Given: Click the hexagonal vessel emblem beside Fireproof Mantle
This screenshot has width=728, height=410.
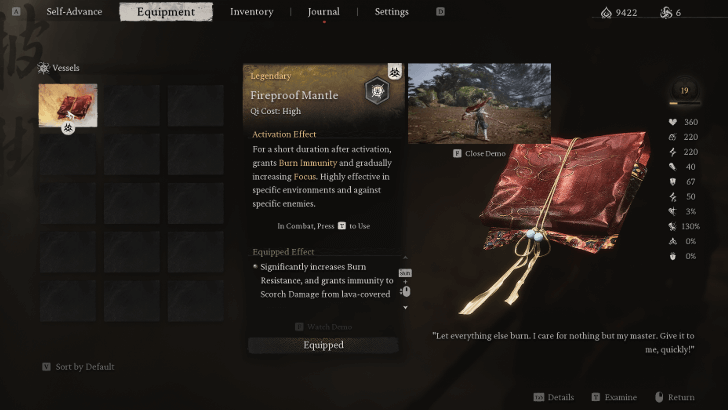Looking at the screenshot, I should [x=377, y=91].
